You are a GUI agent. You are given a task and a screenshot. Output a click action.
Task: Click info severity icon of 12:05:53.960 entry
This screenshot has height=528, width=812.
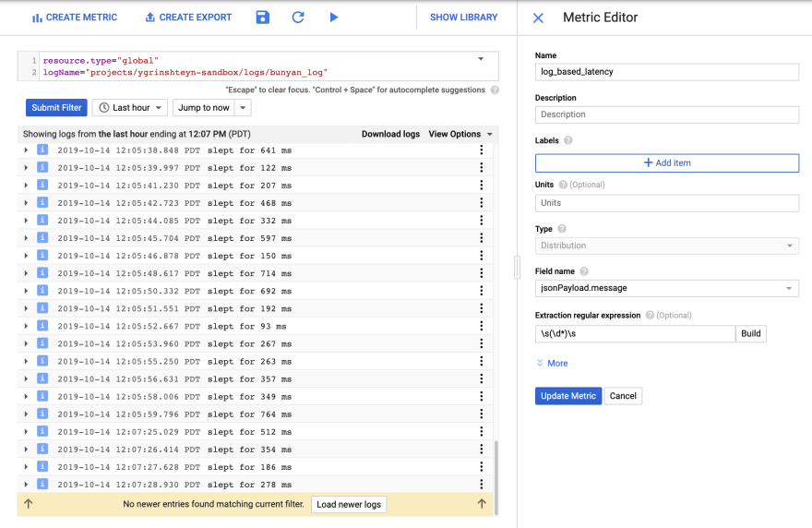pyautogui.click(x=42, y=343)
